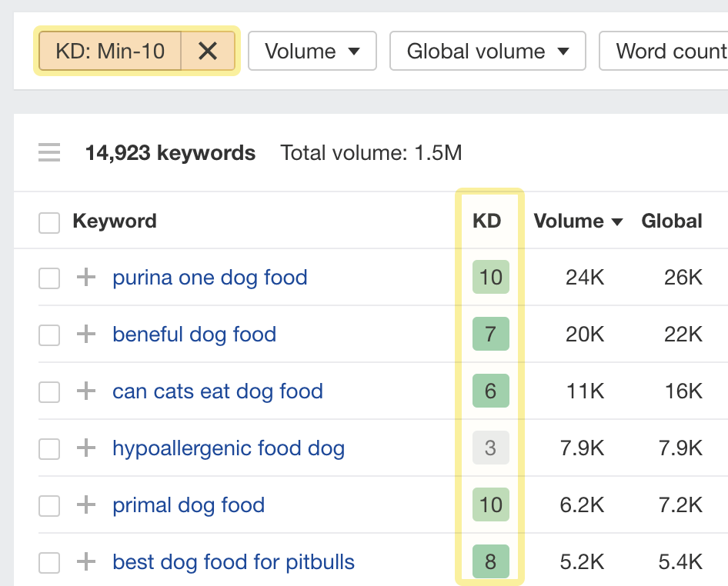Add can cats eat dog food via plus
Screen dimensions: 728x586
86,391
